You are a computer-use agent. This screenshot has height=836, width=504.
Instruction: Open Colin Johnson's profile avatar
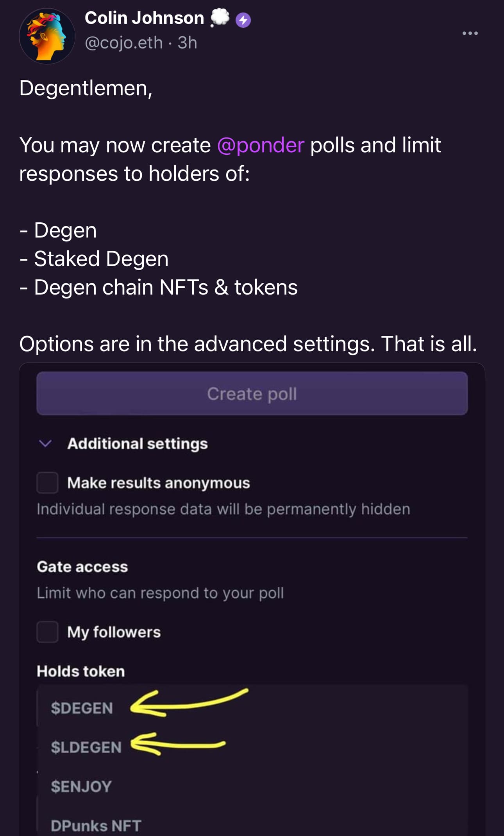click(47, 36)
